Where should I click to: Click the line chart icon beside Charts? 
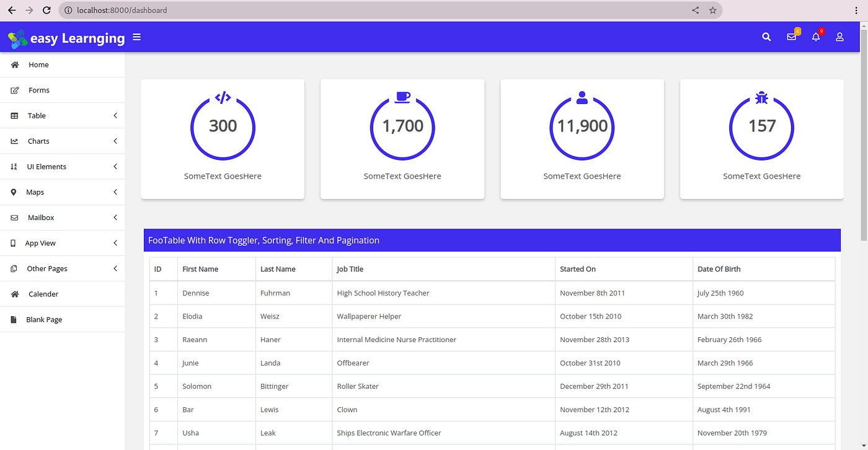click(x=14, y=141)
